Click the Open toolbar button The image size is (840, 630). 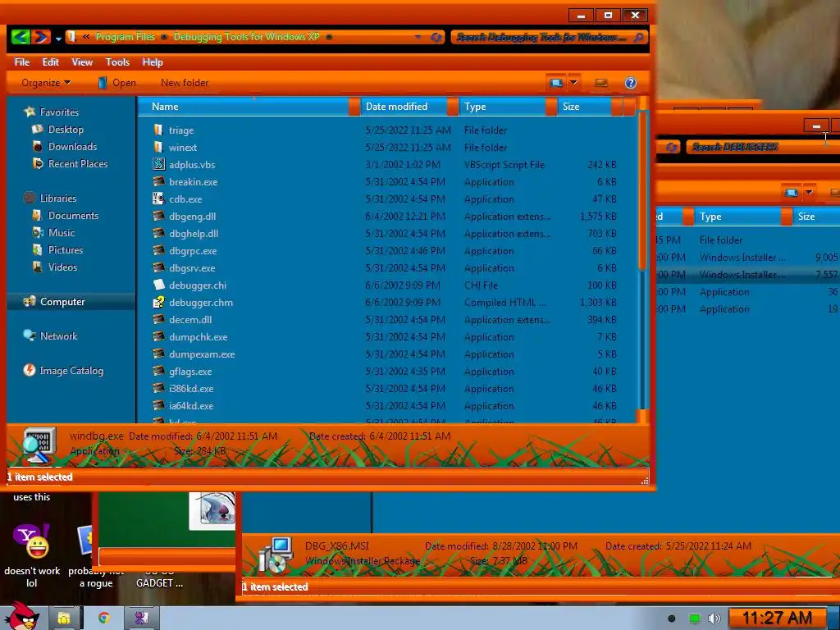[x=116, y=83]
